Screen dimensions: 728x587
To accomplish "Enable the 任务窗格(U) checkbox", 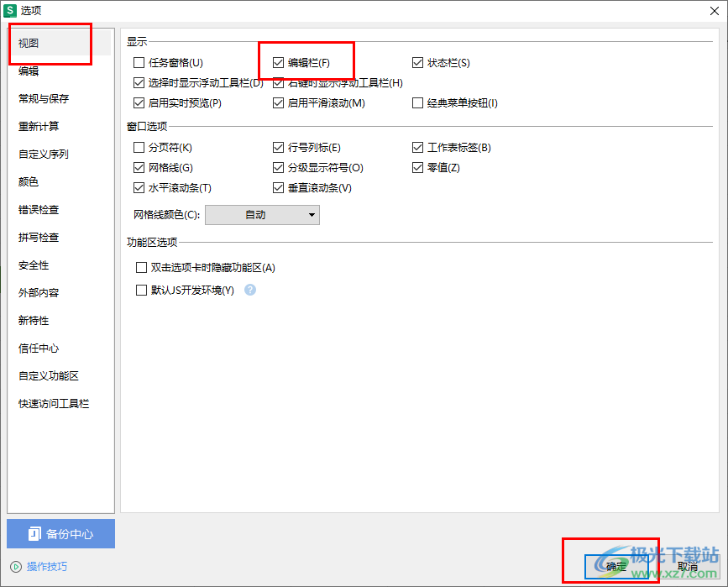I will pos(139,62).
